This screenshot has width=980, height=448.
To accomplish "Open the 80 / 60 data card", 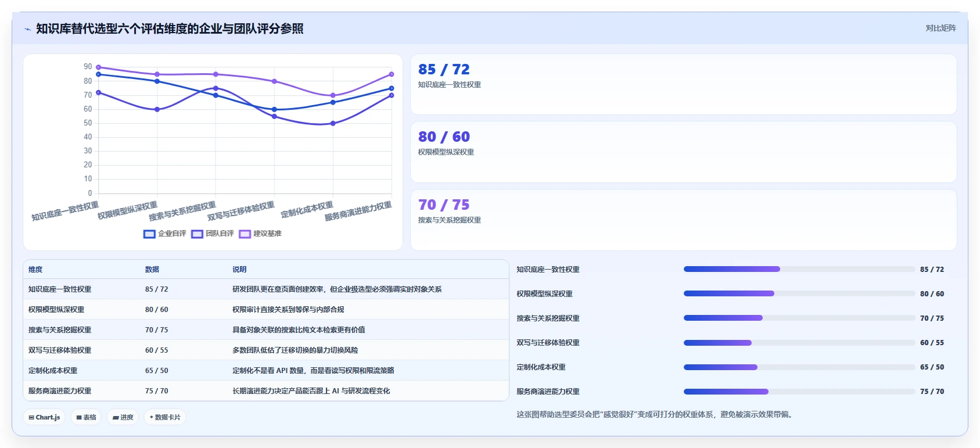I will [x=683, y=152].
